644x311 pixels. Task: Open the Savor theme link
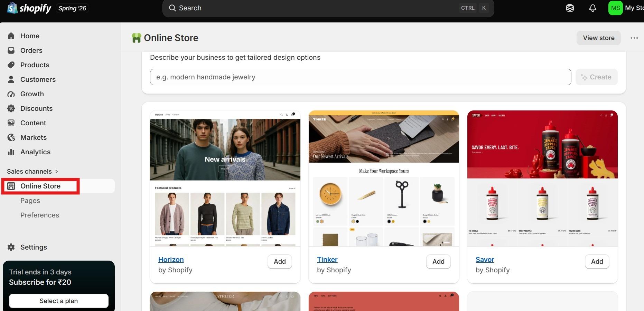tap(485, 260)
